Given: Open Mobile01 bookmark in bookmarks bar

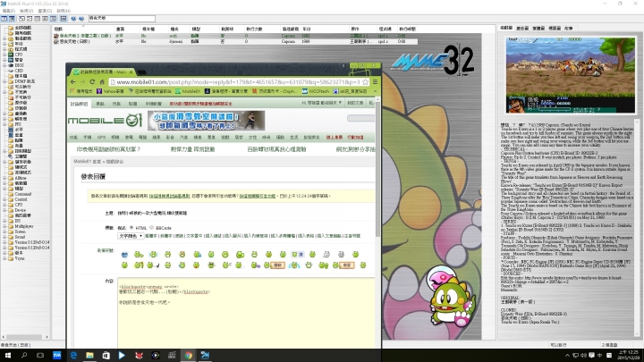Looking at the screenshot, I should tap(188, 91).
